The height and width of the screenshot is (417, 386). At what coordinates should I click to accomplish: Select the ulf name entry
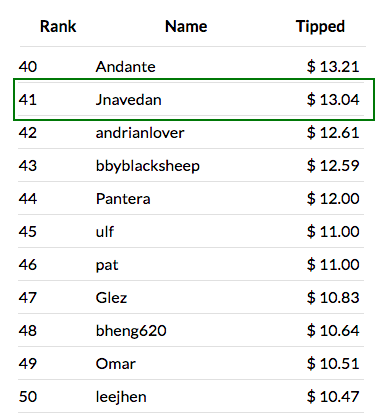point(105,232)
